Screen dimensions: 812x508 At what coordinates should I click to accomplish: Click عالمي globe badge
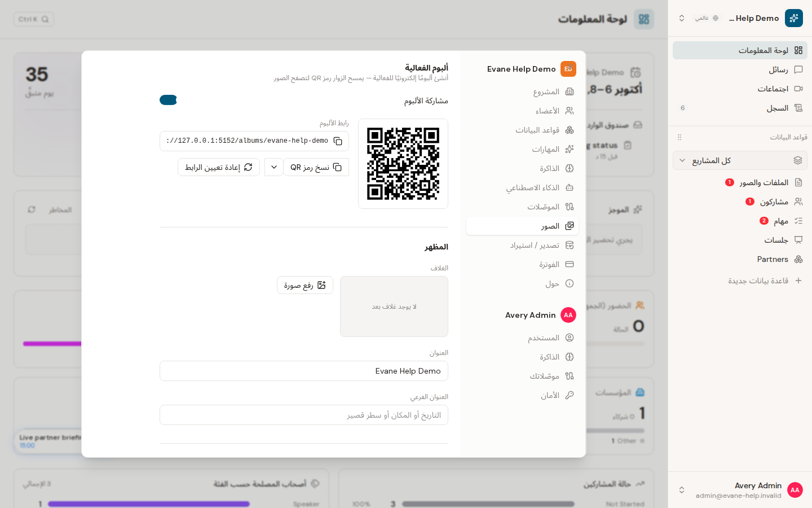coord(707,18)
